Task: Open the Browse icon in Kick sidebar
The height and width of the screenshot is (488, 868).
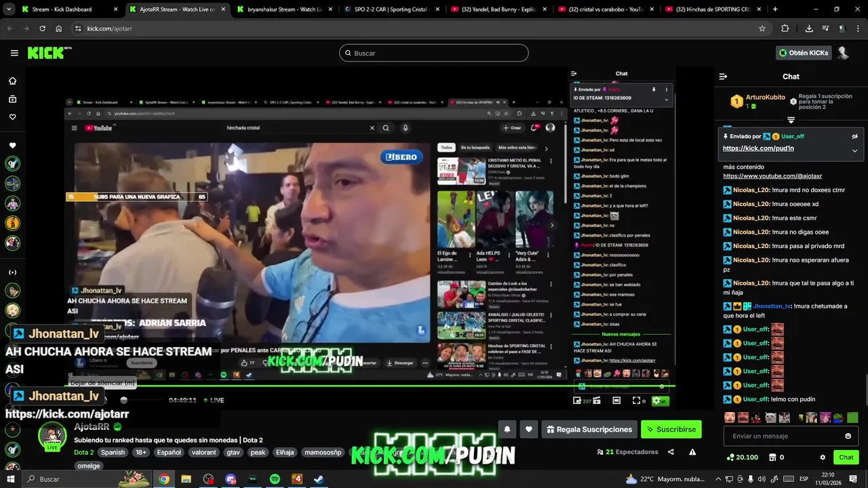Action: click(12, 99)
